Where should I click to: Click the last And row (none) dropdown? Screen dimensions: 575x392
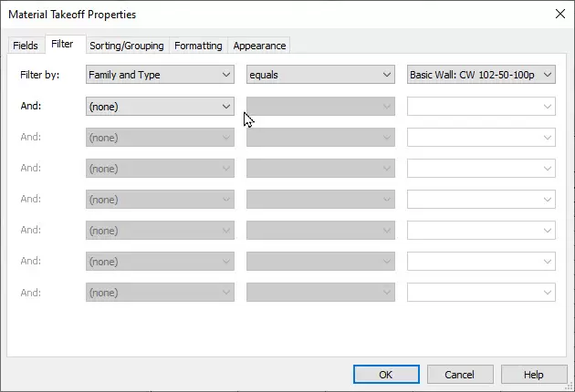click(x=160, y=293)
